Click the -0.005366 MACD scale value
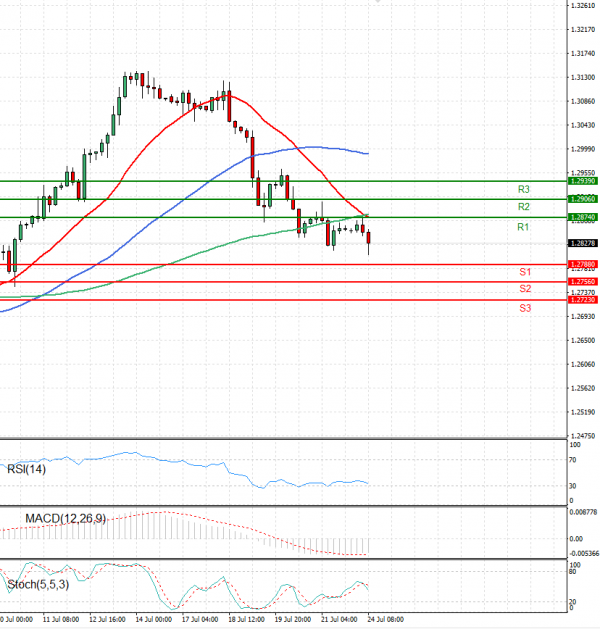Screen dimensions: 600x629 click(584, 554)
